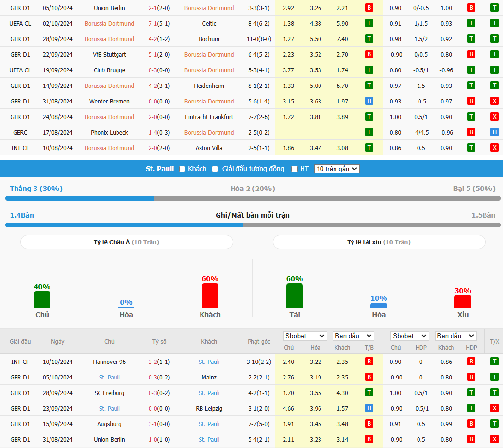Open Sbobet dropdown above the Chủ/Hòa odds columns

coord(305,336)
